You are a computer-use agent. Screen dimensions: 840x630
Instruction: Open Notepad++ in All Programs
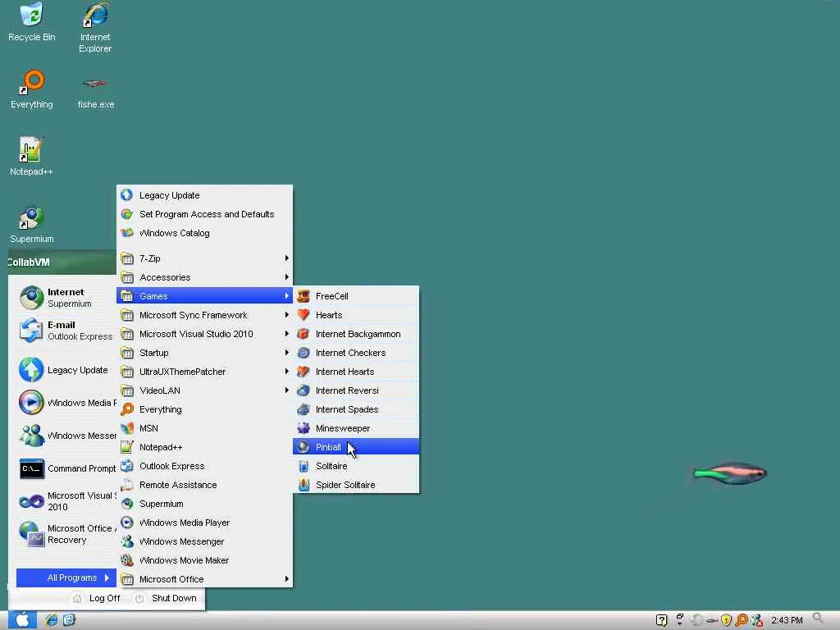coord(204,447)
